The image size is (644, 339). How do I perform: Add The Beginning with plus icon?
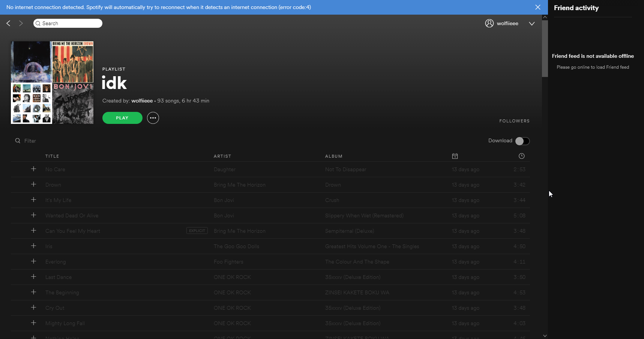[x=33, y=292]
